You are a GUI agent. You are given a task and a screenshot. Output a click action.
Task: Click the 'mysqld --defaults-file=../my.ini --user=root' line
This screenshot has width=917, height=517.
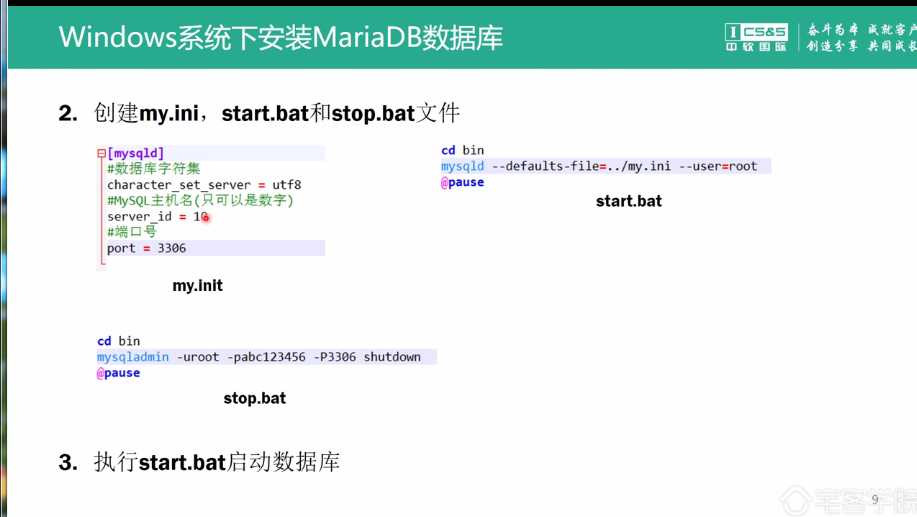pyautogui.click(x=599, y=166)
